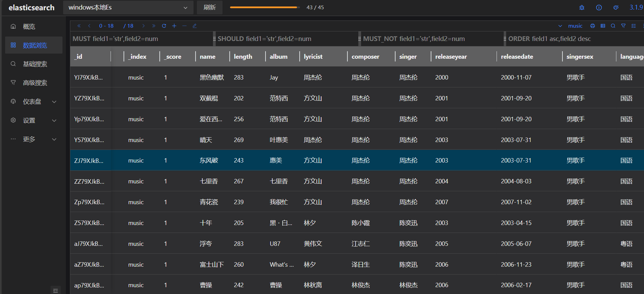The height and width of the screenshot is (294, 644).
Task: Print the table with printer icon
Action: (592, 26)
